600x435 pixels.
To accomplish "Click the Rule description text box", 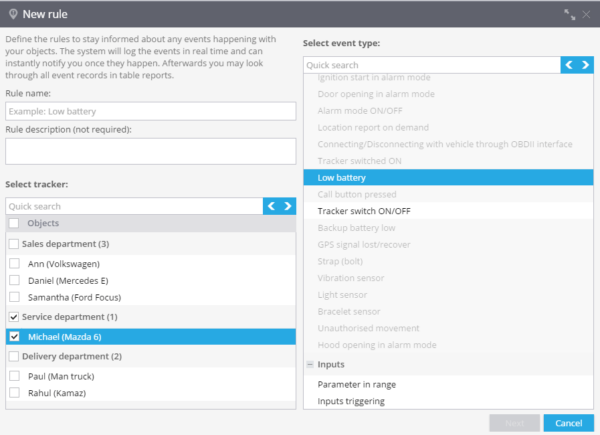I will click(x=151, y=152).
